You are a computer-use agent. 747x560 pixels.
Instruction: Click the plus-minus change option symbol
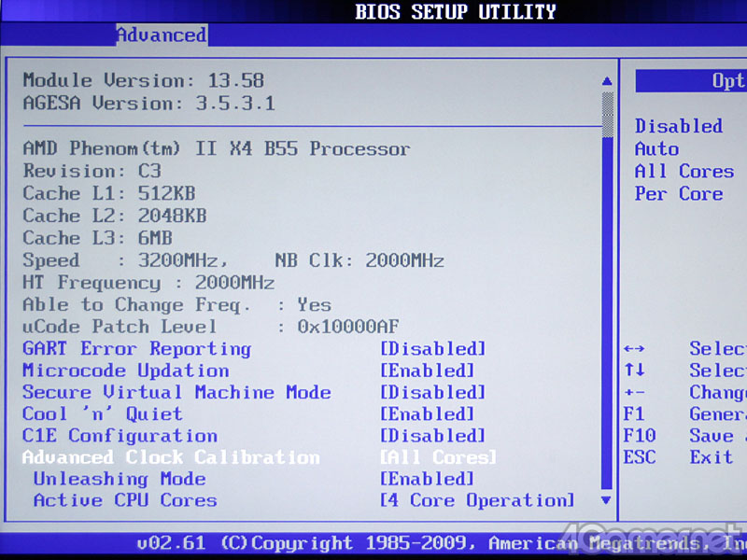click(634, 393)
